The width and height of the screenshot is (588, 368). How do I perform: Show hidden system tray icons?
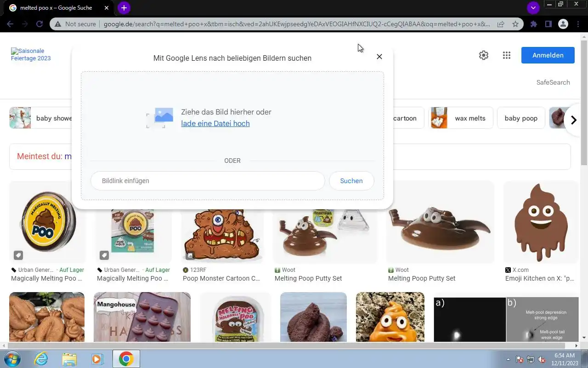(508, 359)
